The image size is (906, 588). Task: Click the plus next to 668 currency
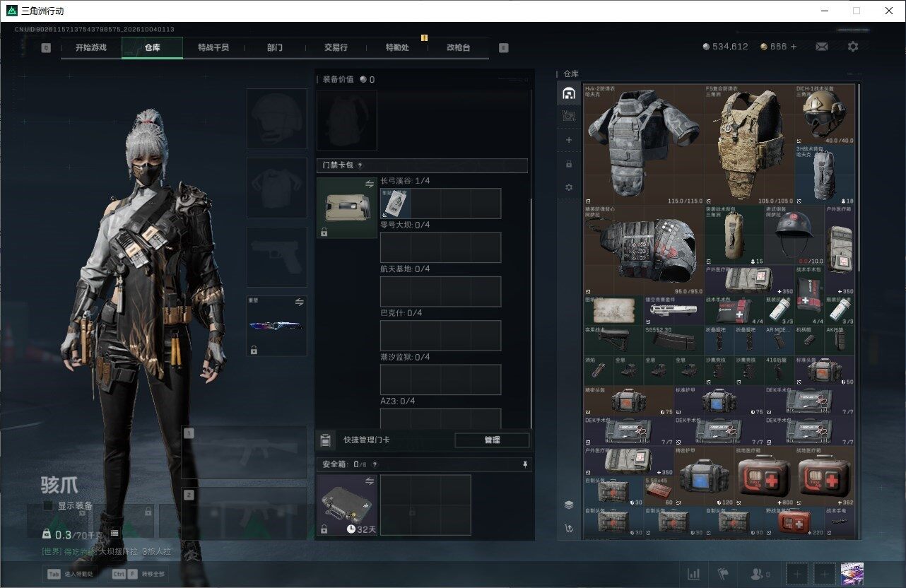point(794,47)
